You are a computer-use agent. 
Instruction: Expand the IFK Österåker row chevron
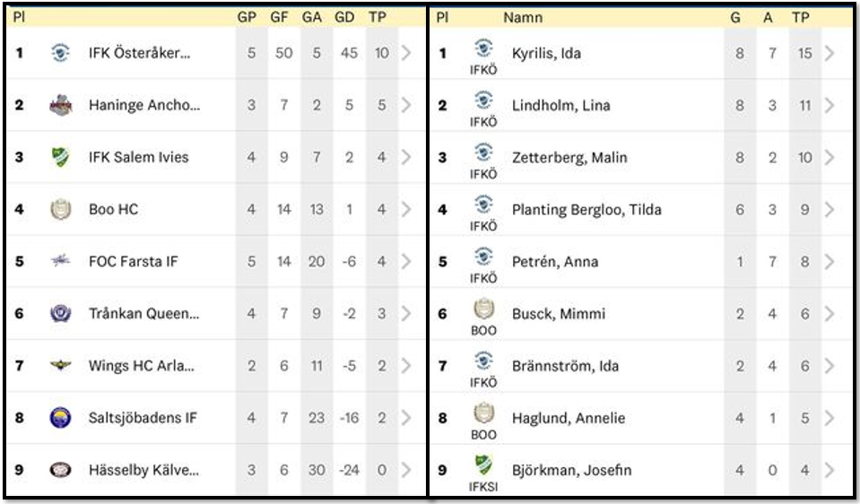(407, 53)
